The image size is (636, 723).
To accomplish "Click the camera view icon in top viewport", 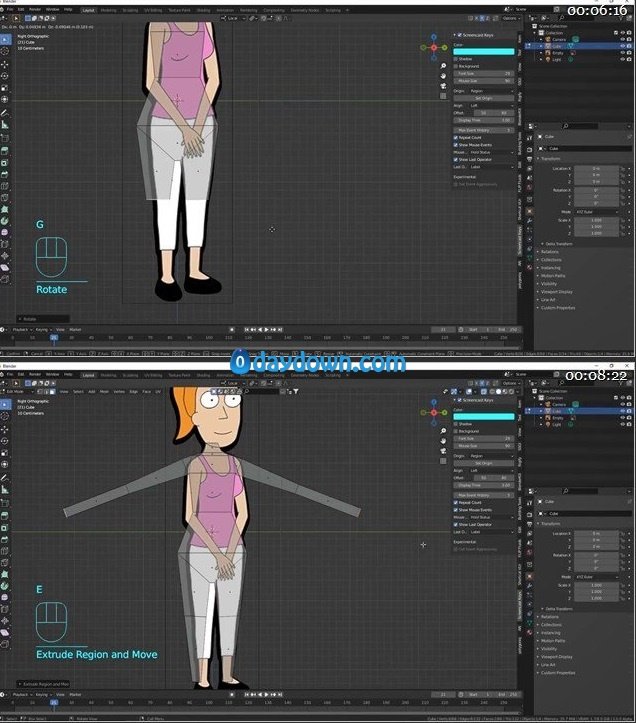I will pyautogui.click(x=443, y=87).
